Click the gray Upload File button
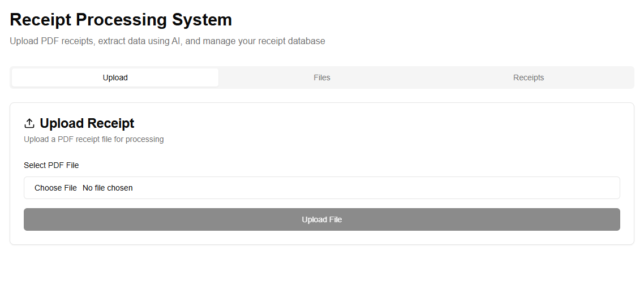The width and height of the screenshot is (644, 289). [321, 219]
